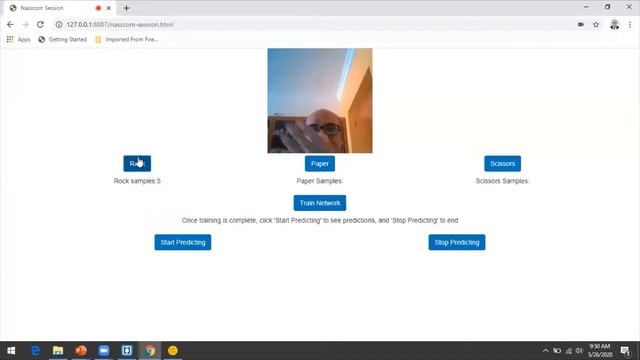Viewport: 640px width, 360px height.
Task: Launch Edge from taskbar
Action: tap(36, 351)
